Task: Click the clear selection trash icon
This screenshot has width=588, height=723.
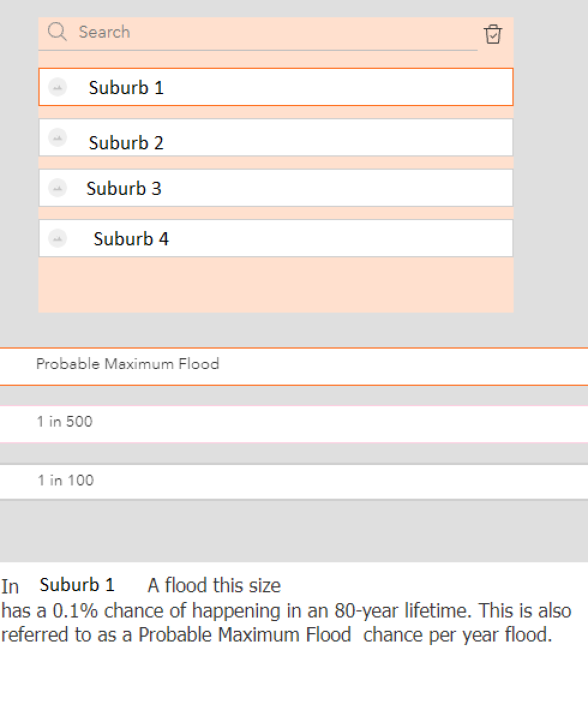Action: (x=493, y=34)
